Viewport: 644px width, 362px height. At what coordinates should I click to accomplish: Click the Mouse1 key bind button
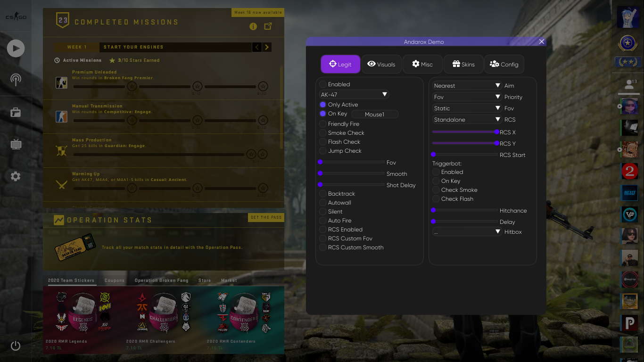[x=375, y=114]
